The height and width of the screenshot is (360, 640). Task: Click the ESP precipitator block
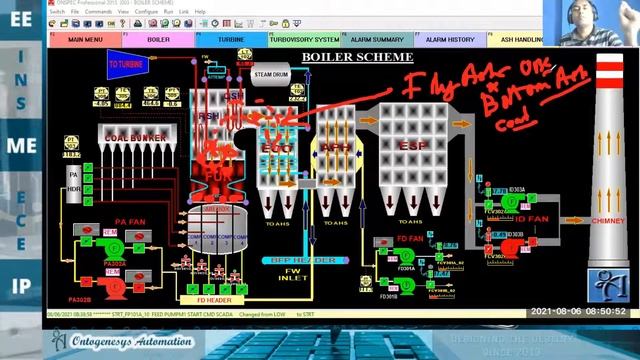[x=414, y=145]
